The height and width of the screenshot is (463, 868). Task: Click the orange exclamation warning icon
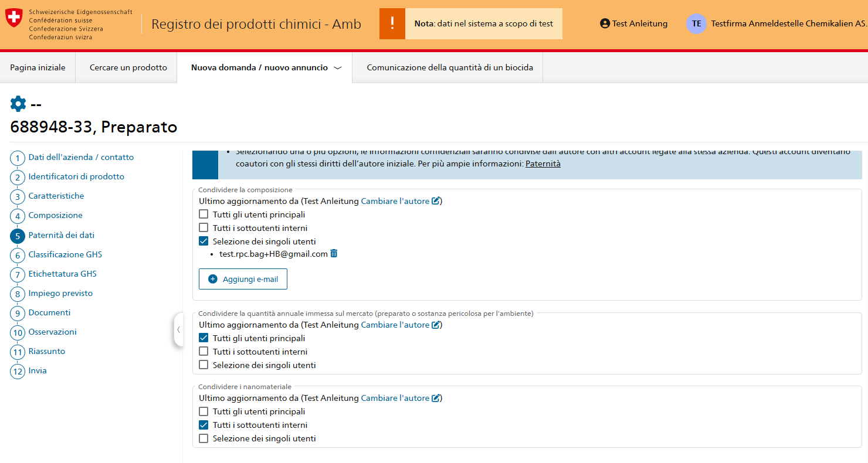[x=392, y=23]
